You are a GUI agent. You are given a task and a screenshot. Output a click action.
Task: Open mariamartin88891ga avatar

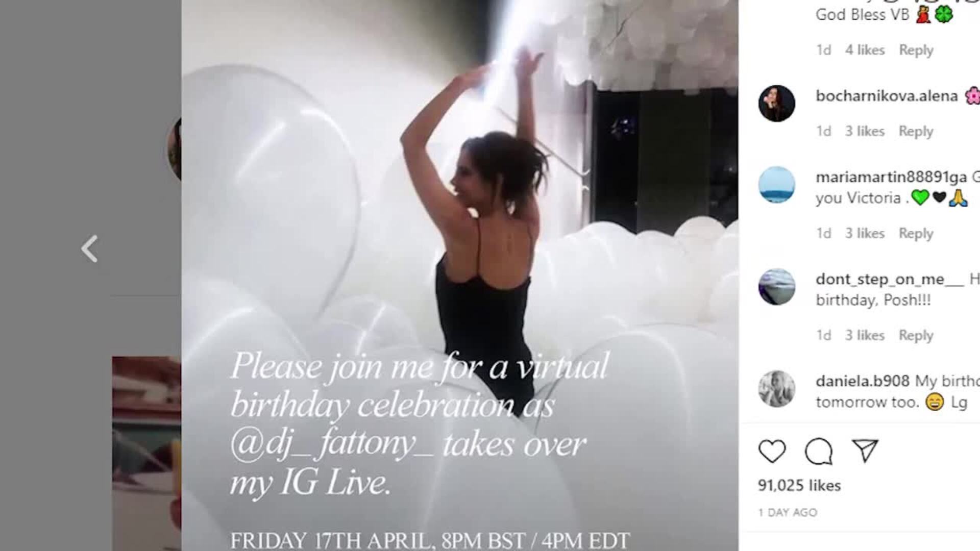[776, 185]
